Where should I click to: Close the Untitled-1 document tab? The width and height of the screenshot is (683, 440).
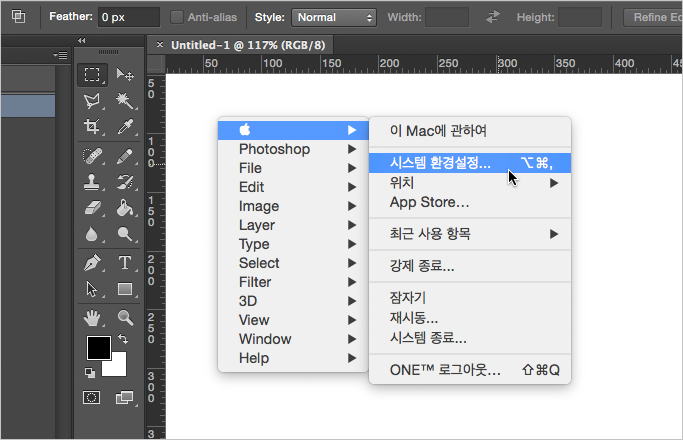160,44
